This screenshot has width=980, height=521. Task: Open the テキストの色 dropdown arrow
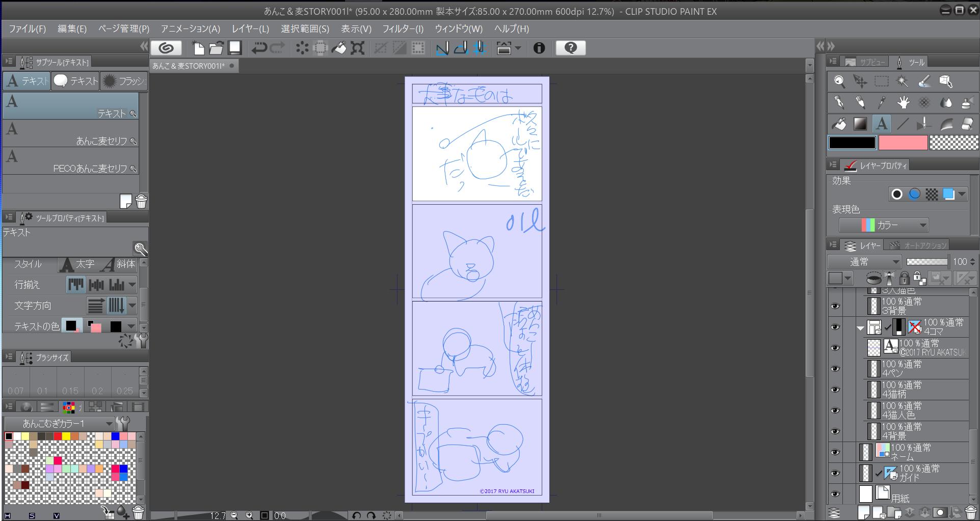pyautogui.click(x=131, y=326)
